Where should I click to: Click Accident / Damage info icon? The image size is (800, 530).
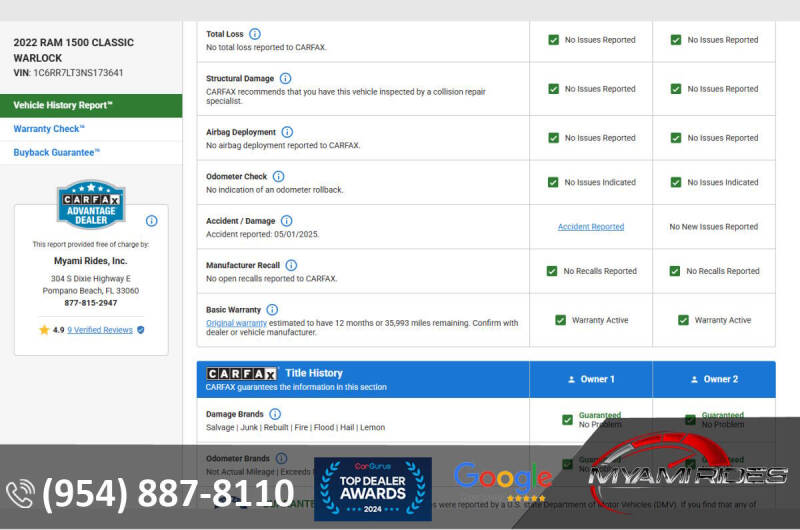286,221
